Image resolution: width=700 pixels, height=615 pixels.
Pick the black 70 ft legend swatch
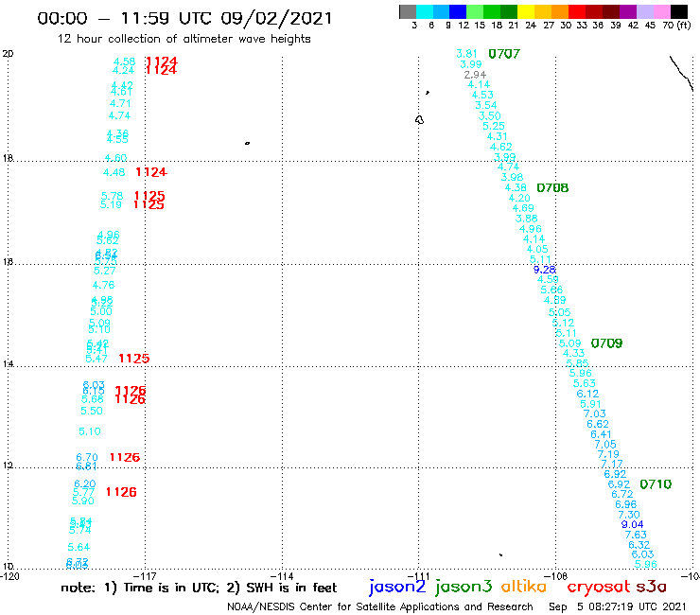(x=679, y=11)
